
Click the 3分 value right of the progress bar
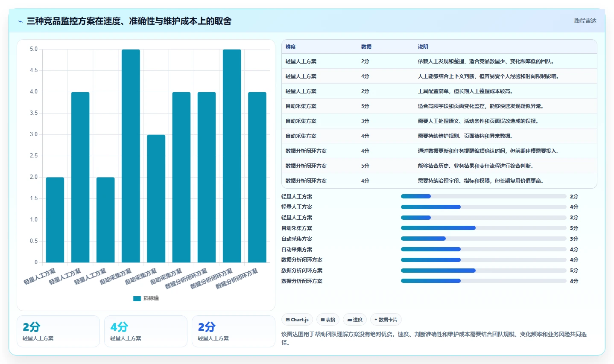tap(574, 239)
